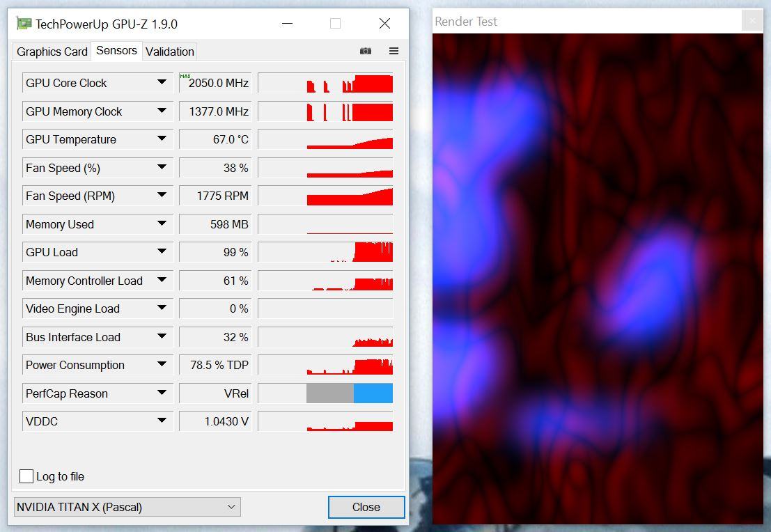Click the 1377.0 MHz memory clock value

click(x=215, y=111)
